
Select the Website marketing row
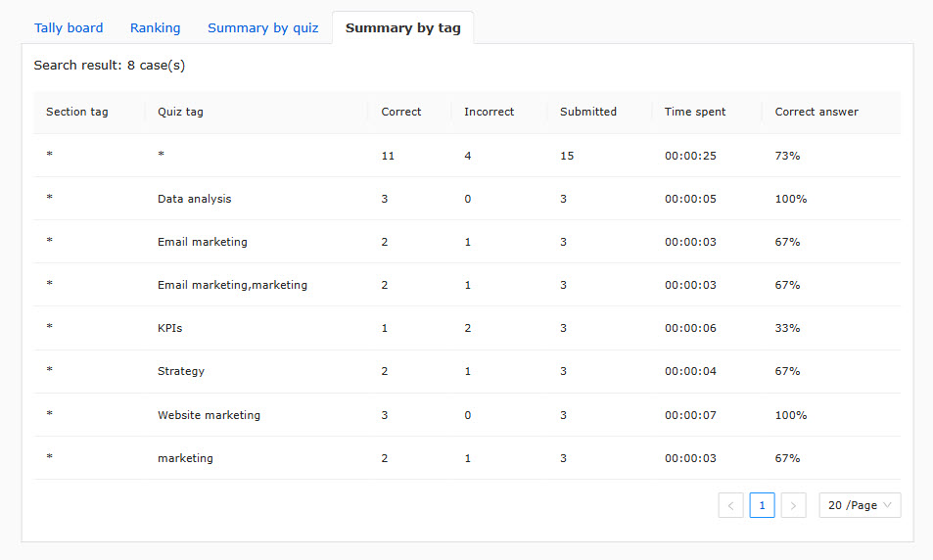pos(467,415)
